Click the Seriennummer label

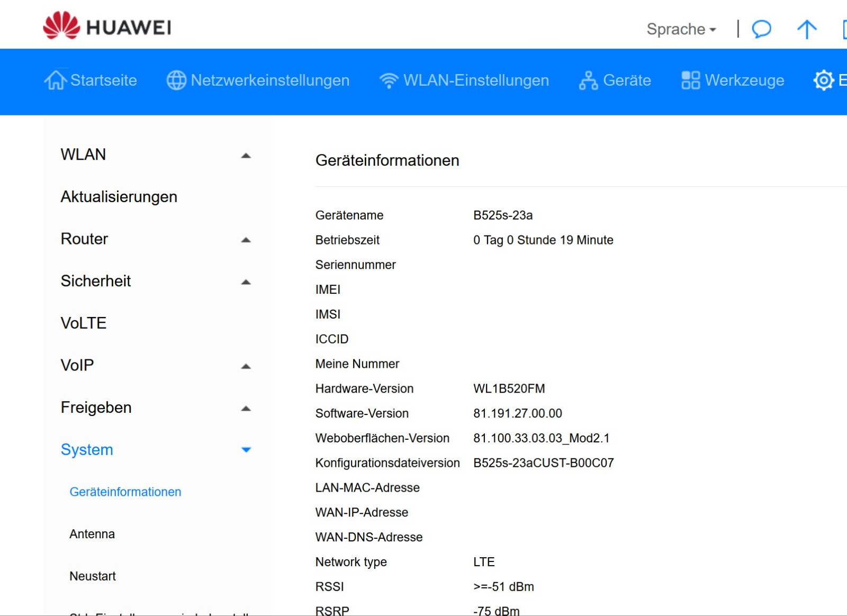coord(355,265)
